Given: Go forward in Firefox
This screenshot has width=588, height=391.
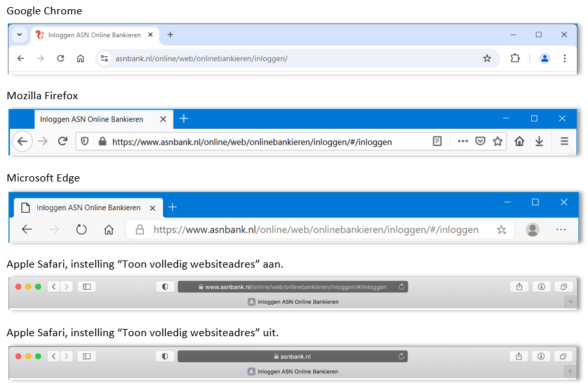Looking at the screenshot, I should [x=43, y=142].
